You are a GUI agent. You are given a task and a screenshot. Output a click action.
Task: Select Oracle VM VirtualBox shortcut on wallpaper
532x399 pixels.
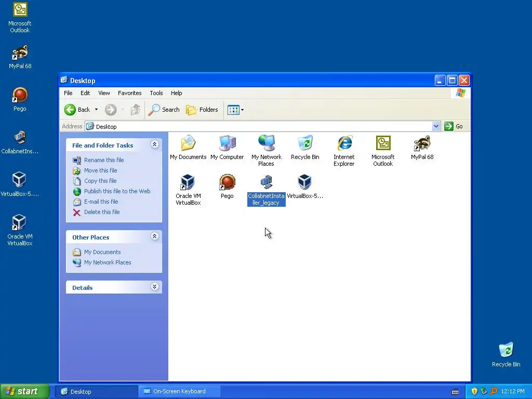pos(20,230)
